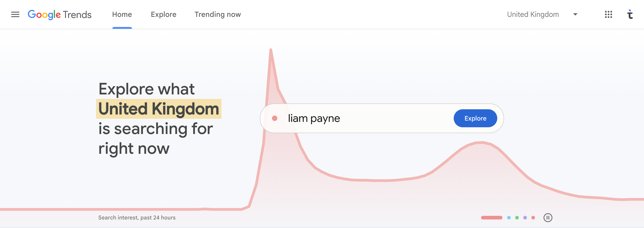
Task: Click the Search interest, past 24 hours label
Action: 137,217
